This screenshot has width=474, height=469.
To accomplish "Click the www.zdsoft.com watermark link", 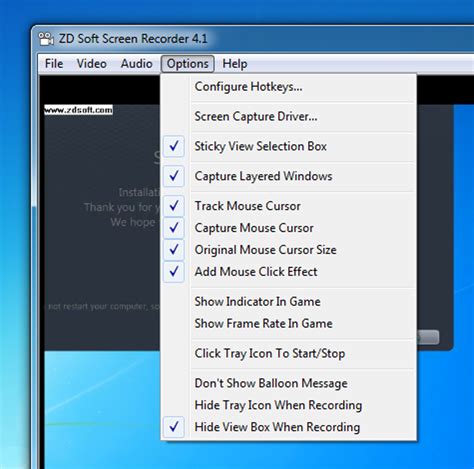I will pyautogui.click(x=78, y=110).
